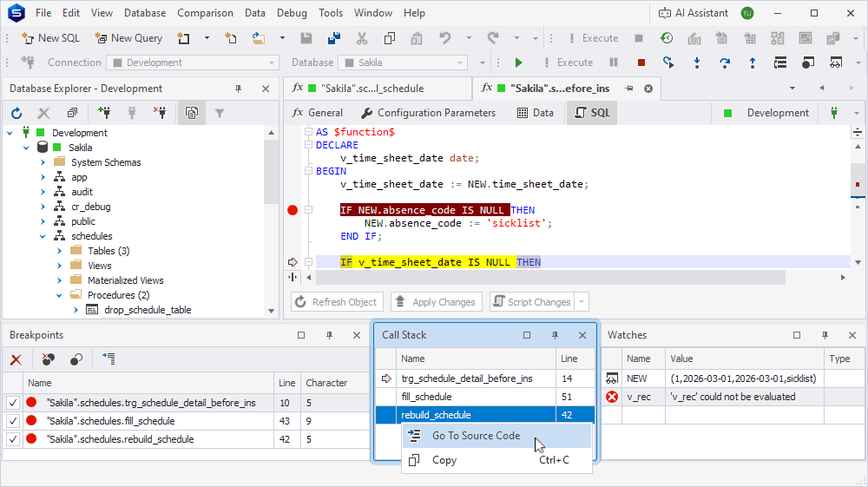Click the Step Into down-arrow icon
The width and height of the screenshot is (868, 487).
pos(697,63)
